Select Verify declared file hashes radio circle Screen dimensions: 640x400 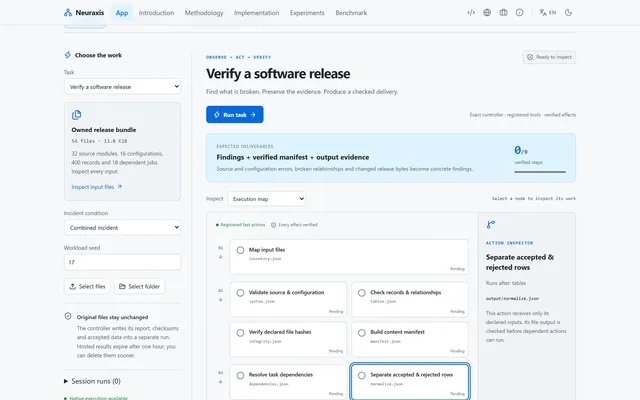click(x=240, y=333)
